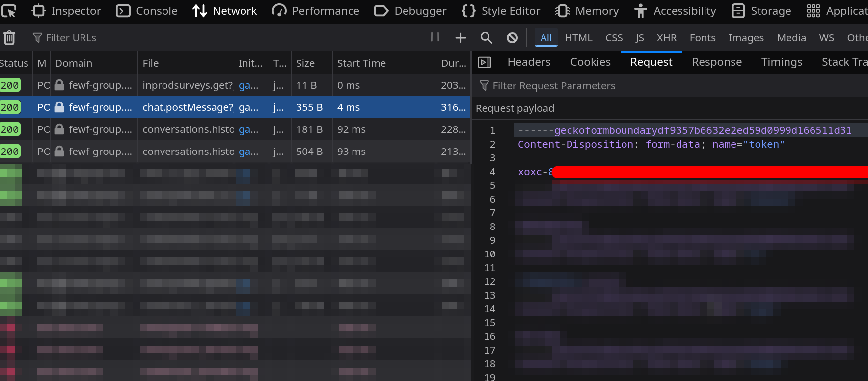Sort by Size column header
Image resolution: width=868 pixels, height=381 pixels.
point(312,63)
